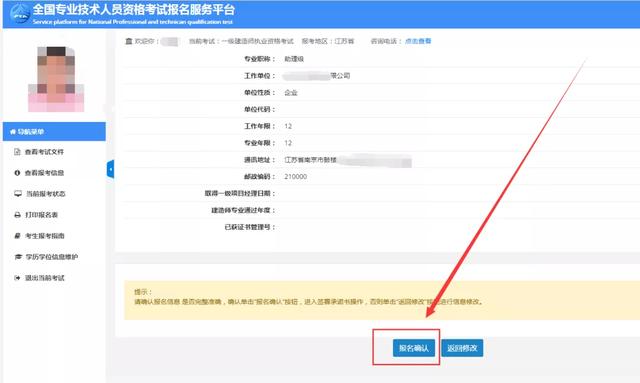The image size is (640, 383).
Task: Click the info icon for 查看报考信息
Action: click(x=17, y=173)
